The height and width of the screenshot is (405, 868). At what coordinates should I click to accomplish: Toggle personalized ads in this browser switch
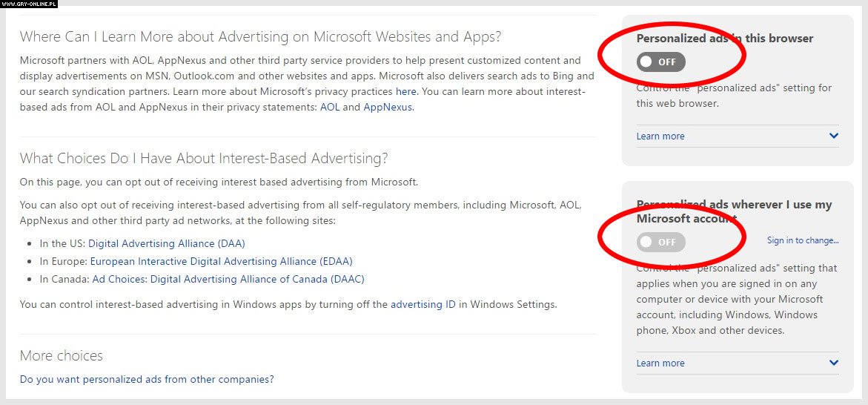(661, 62)
